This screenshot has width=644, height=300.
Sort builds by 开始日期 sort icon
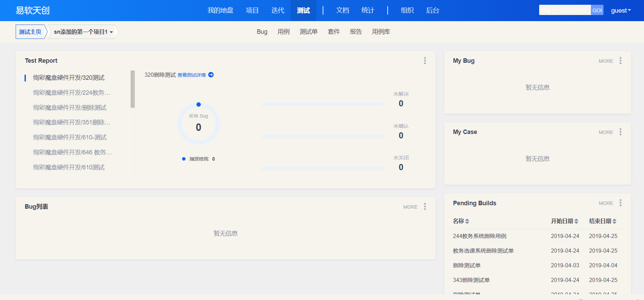point(576,221)
